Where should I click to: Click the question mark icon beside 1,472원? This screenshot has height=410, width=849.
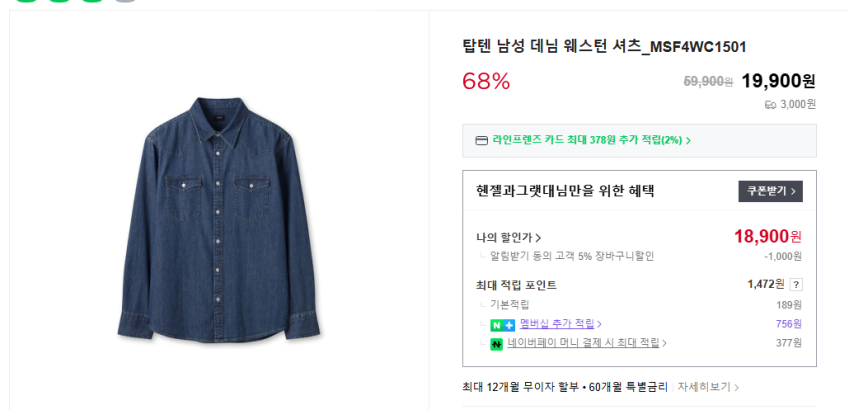pos(796,285)
